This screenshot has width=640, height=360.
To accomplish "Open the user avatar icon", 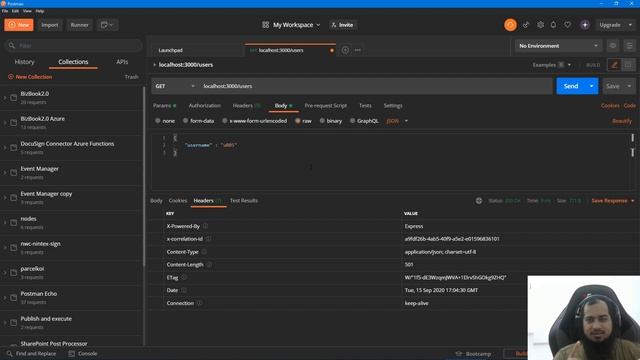I will click(x=584, y=25).
